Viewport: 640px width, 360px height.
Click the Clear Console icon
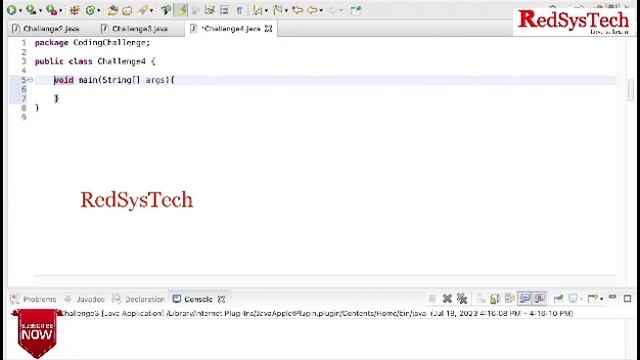(481, 299)
